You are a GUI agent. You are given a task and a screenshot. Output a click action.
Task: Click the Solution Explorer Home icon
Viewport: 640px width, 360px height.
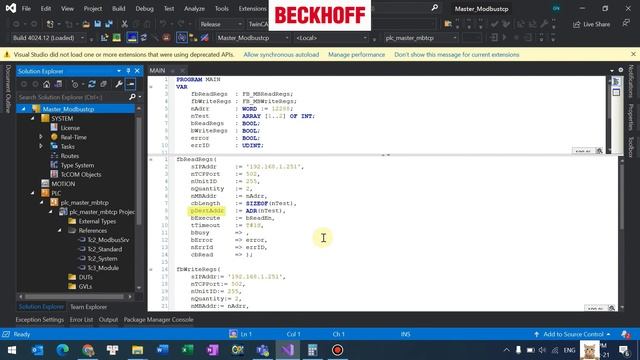click(47, 84)
